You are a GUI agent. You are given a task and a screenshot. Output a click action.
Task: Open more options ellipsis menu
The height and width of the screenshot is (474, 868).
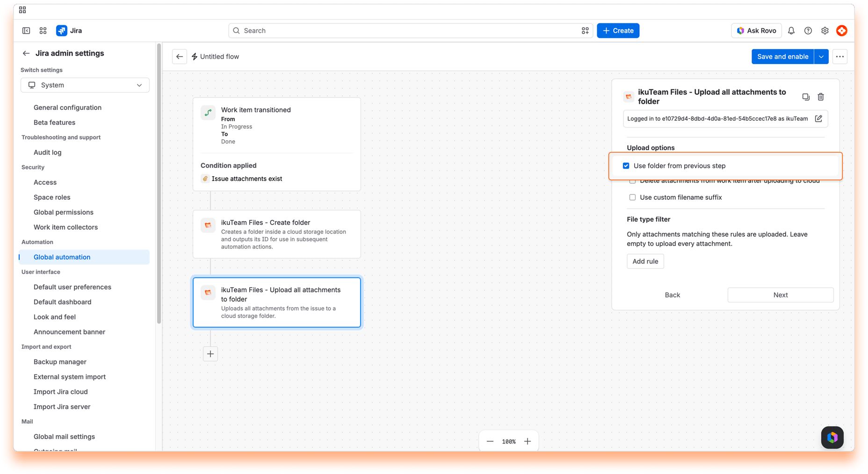(x=840, y=57)
